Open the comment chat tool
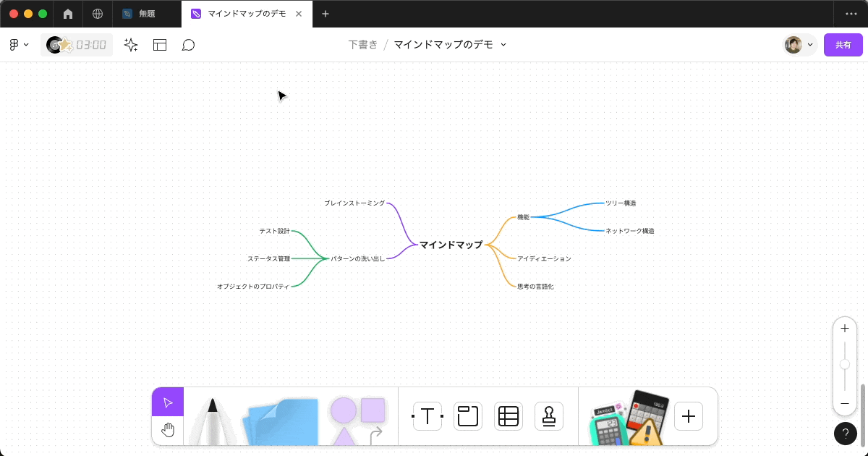The width and height of the screenshot is (868, 456). click(x=189, y=44)
